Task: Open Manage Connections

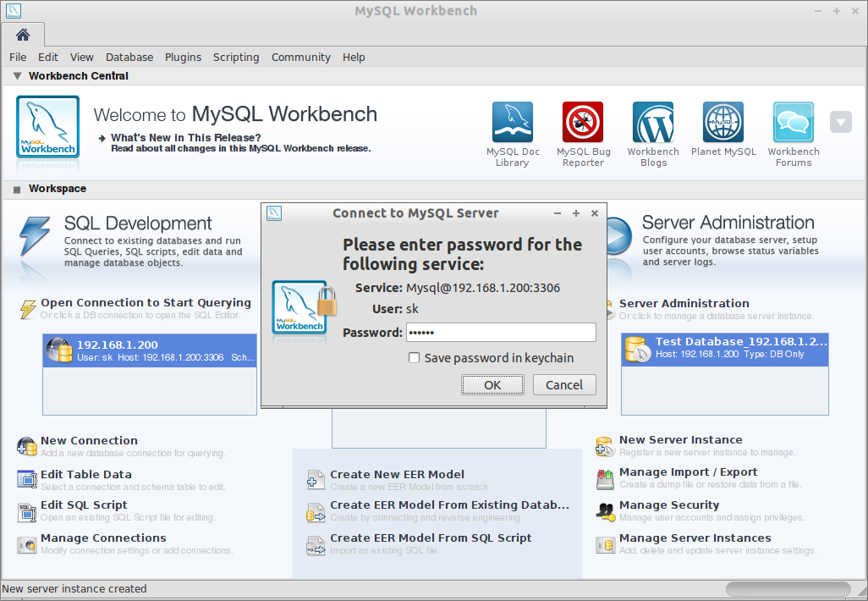Action: pos(103,538)
